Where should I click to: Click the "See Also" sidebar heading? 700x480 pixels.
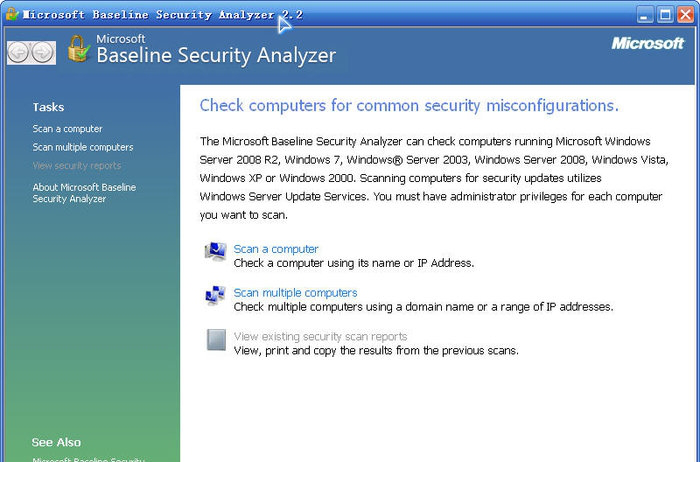(56, 442)
